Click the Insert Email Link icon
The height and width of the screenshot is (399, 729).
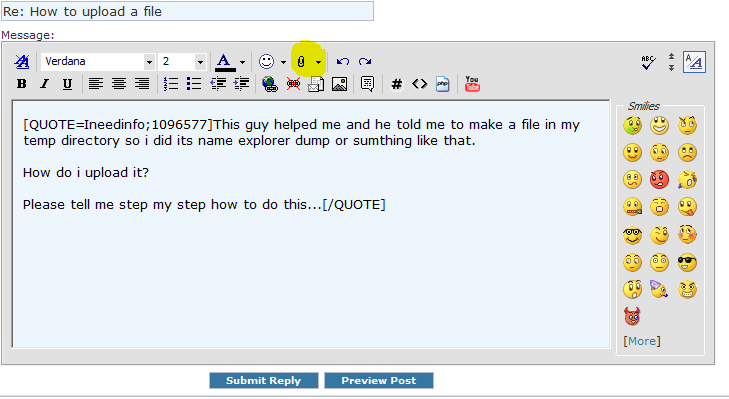pyautogui.click(x=316, y=84)
